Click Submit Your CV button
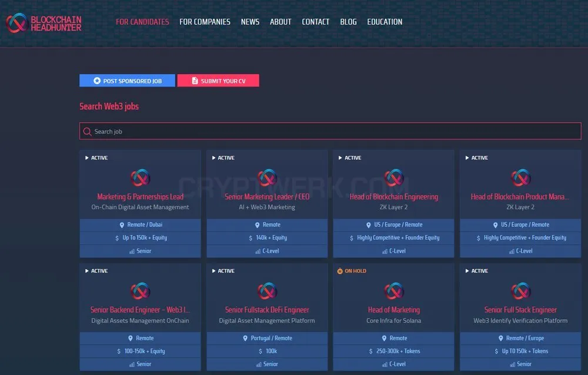Screen dimensions: 588x375 (218, 81)
